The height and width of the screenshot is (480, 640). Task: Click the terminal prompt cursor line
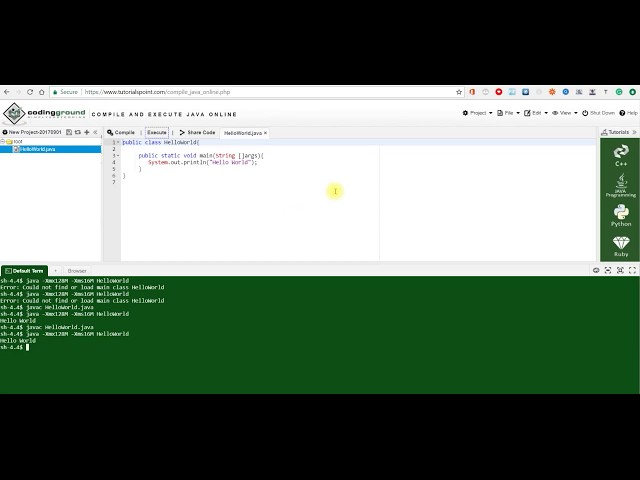15,347
